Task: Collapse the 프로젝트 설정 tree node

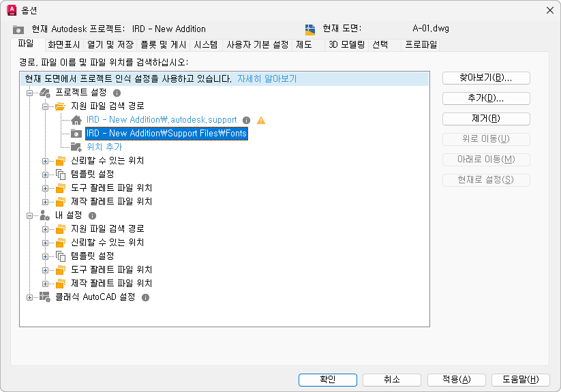Action: [x=30, y=93]
